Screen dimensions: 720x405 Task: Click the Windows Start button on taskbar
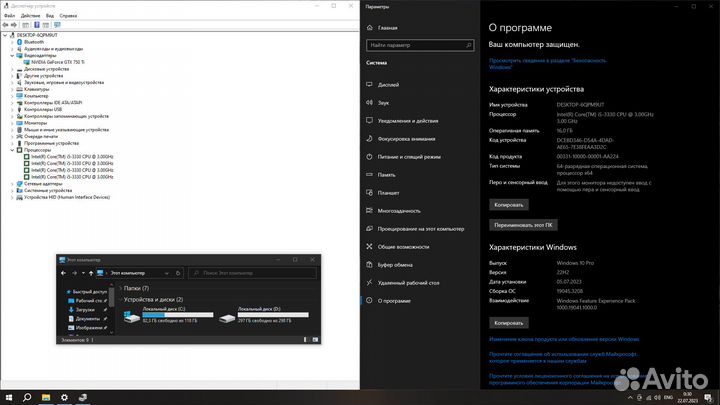[x=9, y=398]
